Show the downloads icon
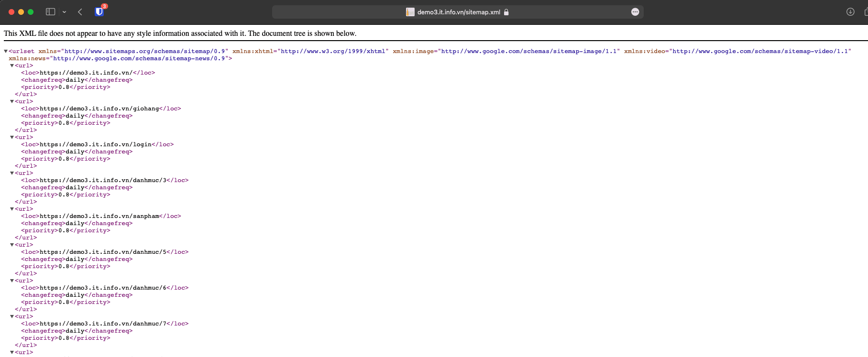Screen dimensions: 868x357 [850, 12]
